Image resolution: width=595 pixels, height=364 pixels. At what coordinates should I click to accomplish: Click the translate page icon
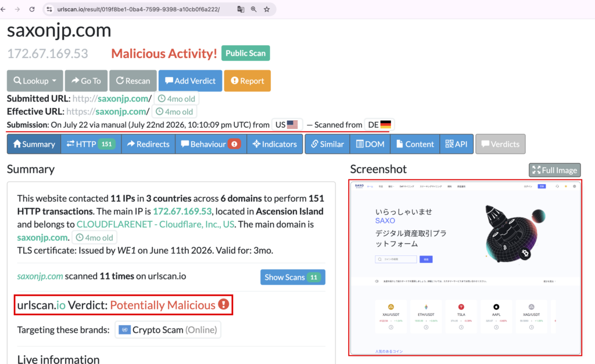pyautogui.click(x=241, y=9)
